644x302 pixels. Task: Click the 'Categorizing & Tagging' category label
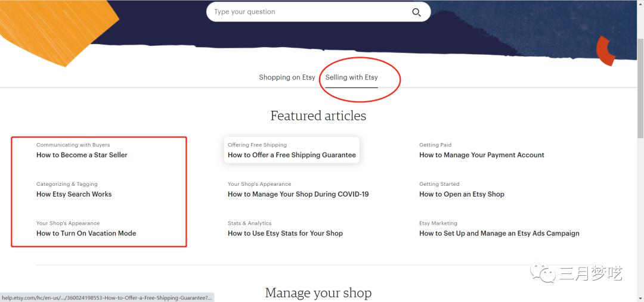(x=67, y=184)
